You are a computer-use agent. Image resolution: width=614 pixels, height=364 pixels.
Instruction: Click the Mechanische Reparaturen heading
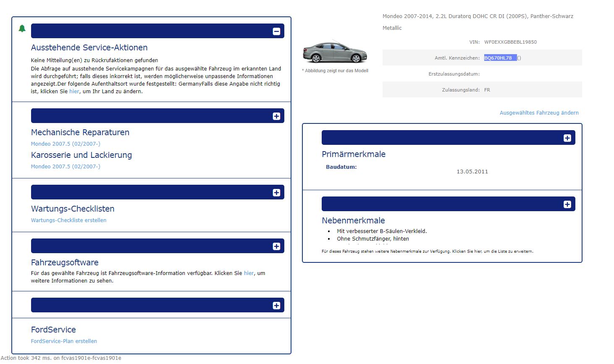point(80,133)
